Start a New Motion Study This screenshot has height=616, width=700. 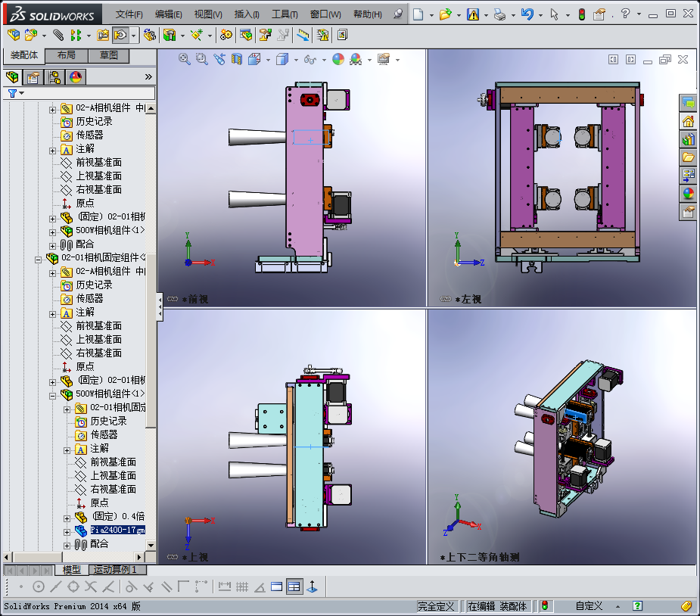click(226, 35)
